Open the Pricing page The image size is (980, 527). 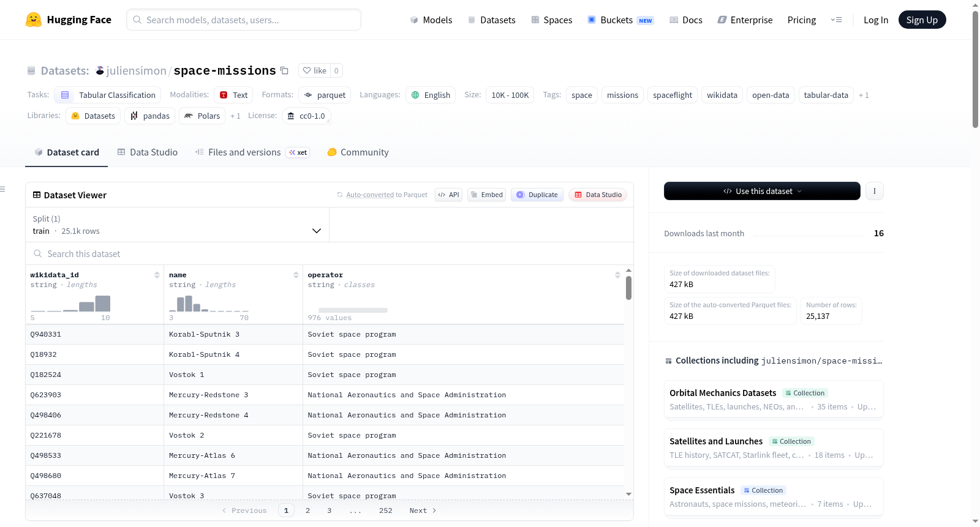pyautogui.click(x=802, y=20)
